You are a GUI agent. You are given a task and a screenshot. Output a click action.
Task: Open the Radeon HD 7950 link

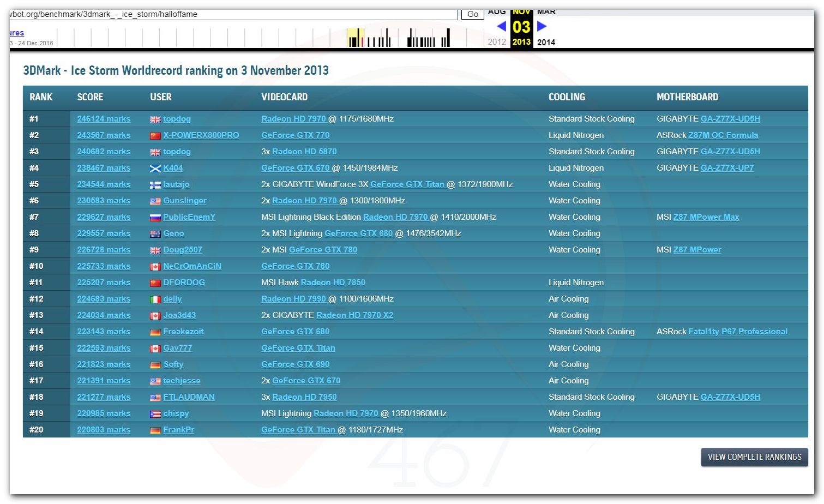point(304,397)
